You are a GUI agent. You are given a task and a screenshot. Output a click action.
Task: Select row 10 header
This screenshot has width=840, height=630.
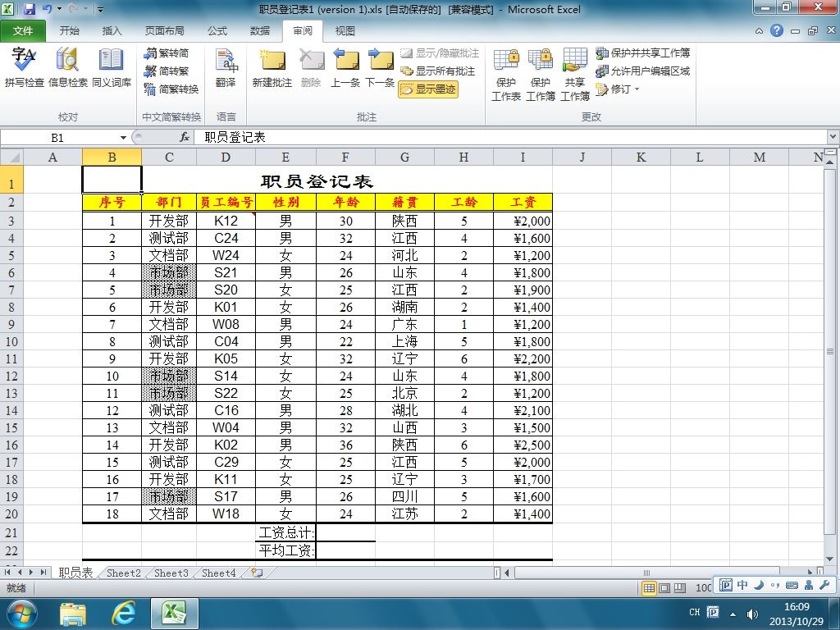click(11, 342)
